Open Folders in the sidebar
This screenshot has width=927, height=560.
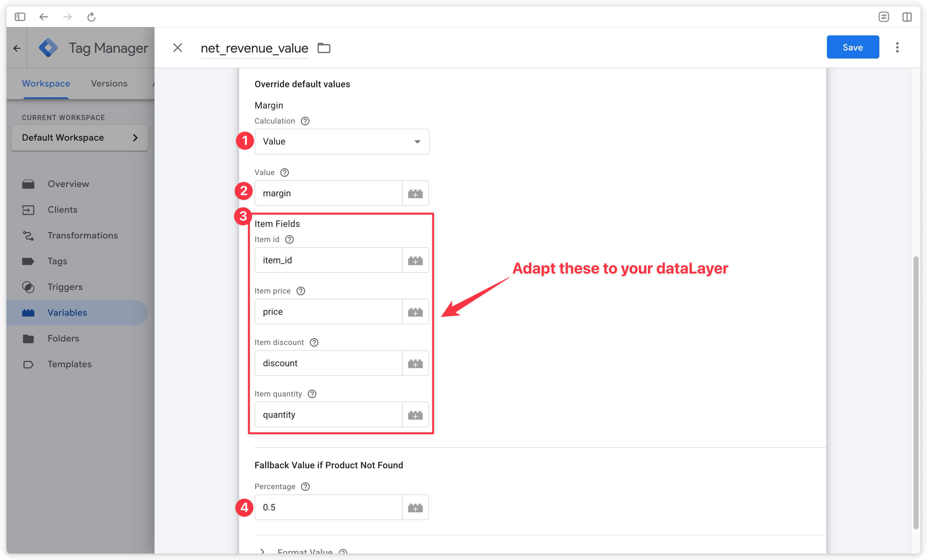(x=77, y=339)
